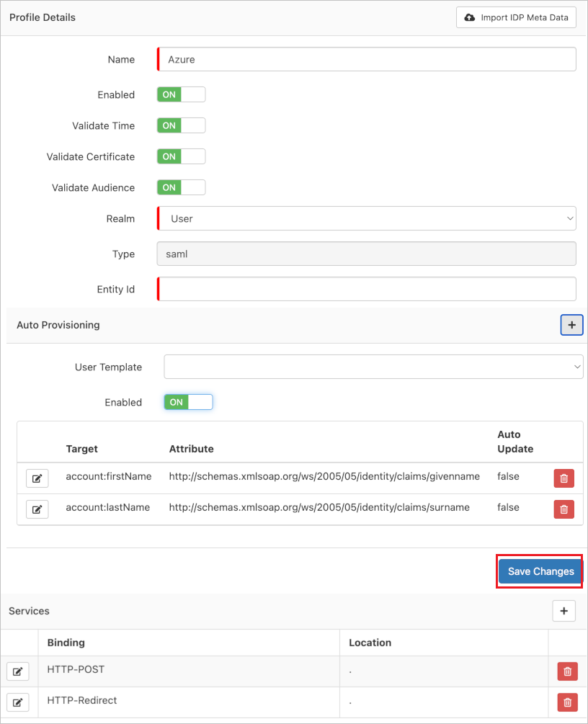Turn off Validate Time switch

(181, 125)
